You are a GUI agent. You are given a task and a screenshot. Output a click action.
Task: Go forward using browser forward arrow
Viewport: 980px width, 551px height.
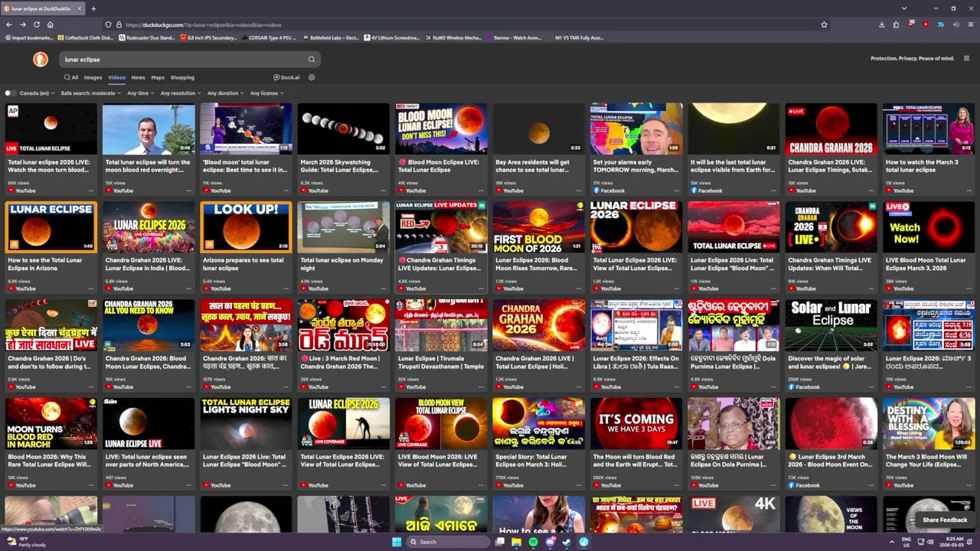click(x=23, y=24)
